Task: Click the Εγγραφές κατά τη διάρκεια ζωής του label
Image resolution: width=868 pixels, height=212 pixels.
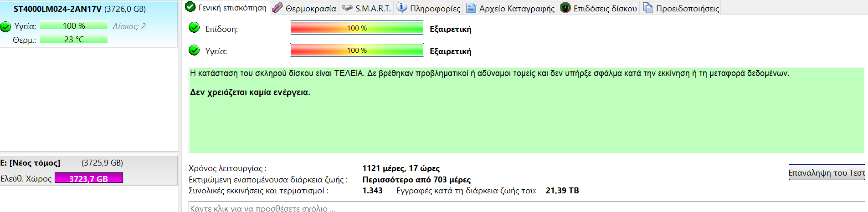Action: coord(467,191)
